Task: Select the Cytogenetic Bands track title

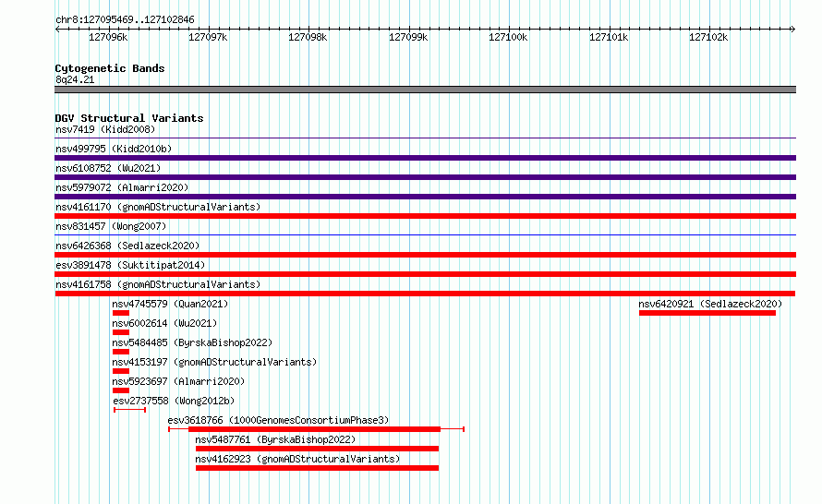Action: tap(110, 68)
